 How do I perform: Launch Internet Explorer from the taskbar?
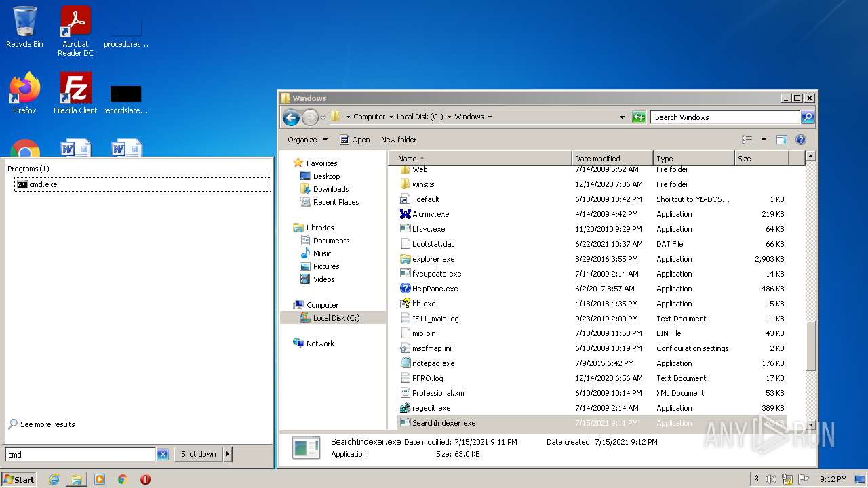coord(54,479)
